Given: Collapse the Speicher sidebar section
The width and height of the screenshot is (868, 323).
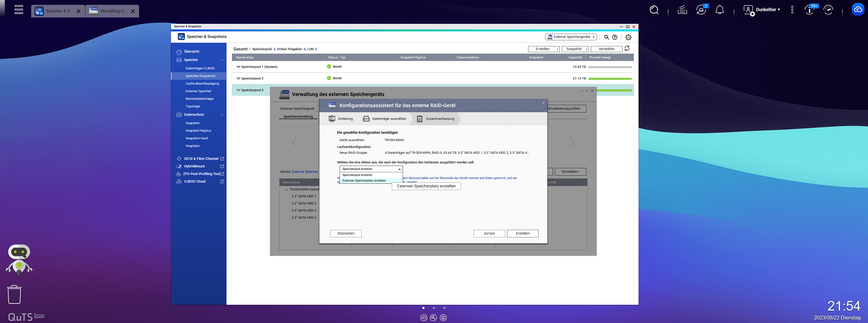Looking at the screenshot, I should [x=222, y=60].
